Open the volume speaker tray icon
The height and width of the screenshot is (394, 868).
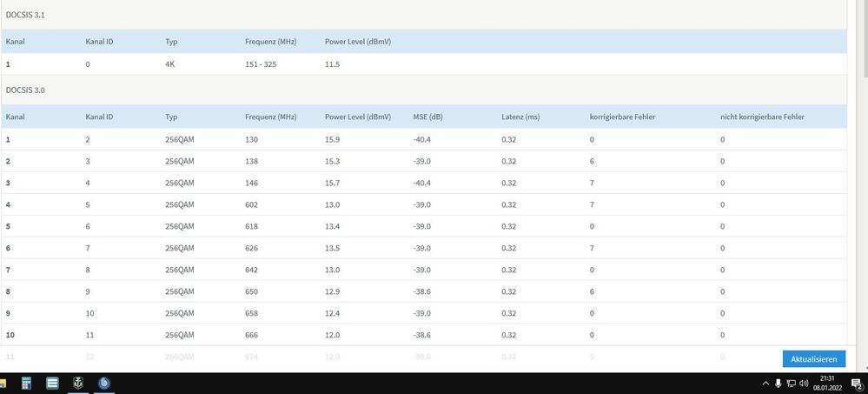pos(804,383)
